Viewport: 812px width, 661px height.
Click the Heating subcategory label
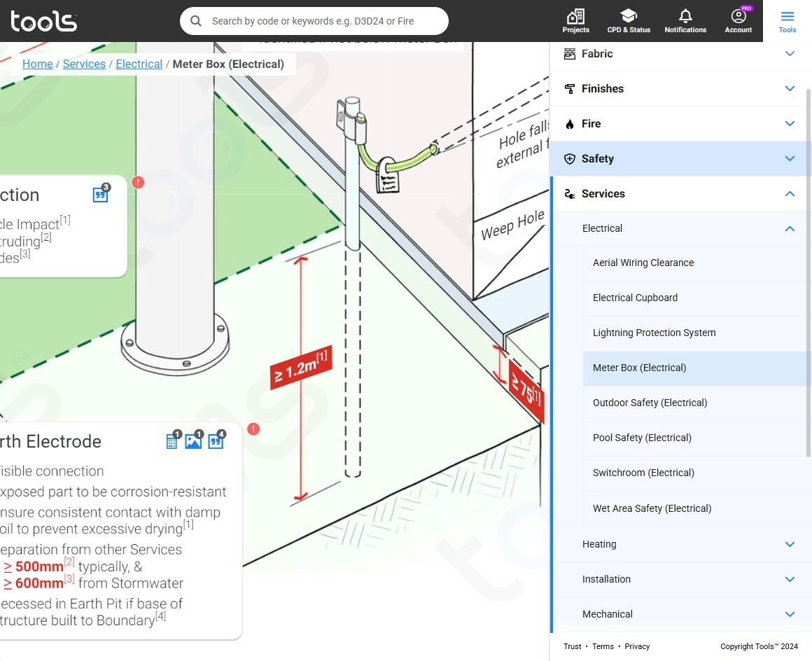[x=599, y=545]
